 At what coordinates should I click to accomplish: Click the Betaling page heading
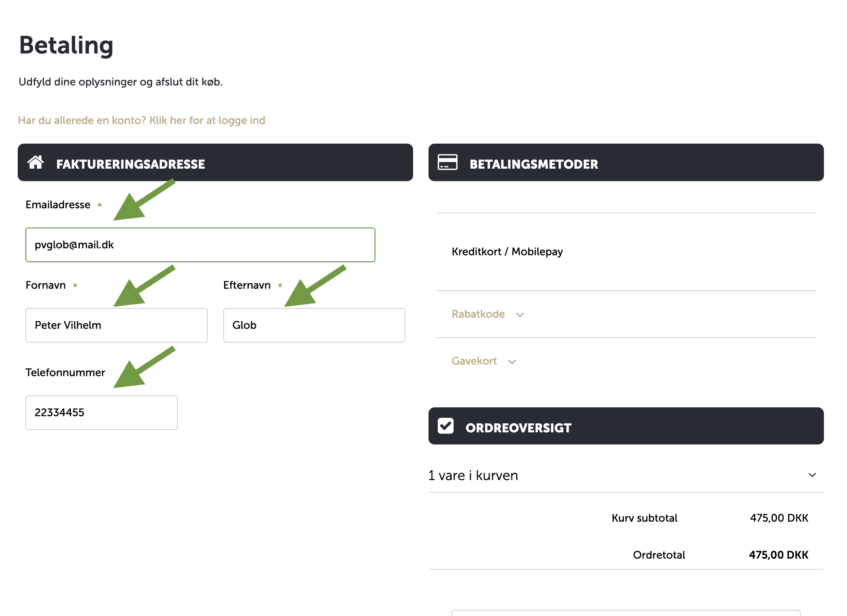click(x=66, y=45)
